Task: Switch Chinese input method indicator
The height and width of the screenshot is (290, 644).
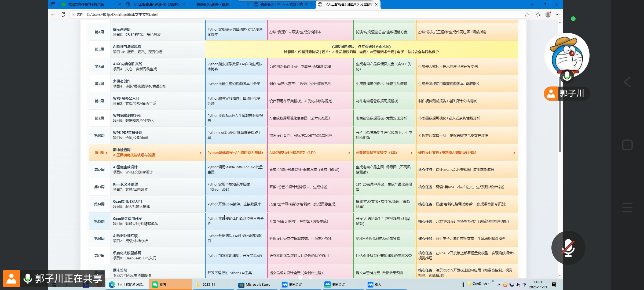Action: pos(524,285)
